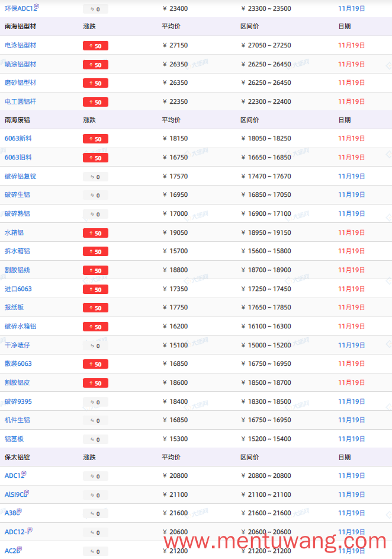
Task: Click the 平均价 header in 保太铝锭 section
Action: pos(171,458)
